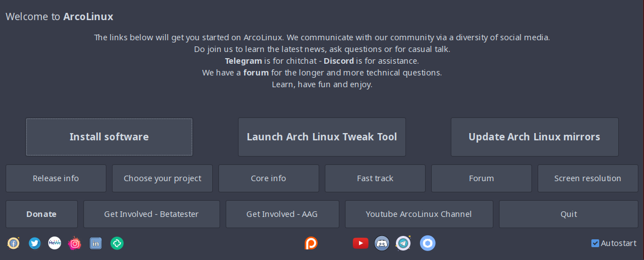Viewport: 644px width, 260px height.
Task: Click Choose your project button
Action: coord(162,178)
